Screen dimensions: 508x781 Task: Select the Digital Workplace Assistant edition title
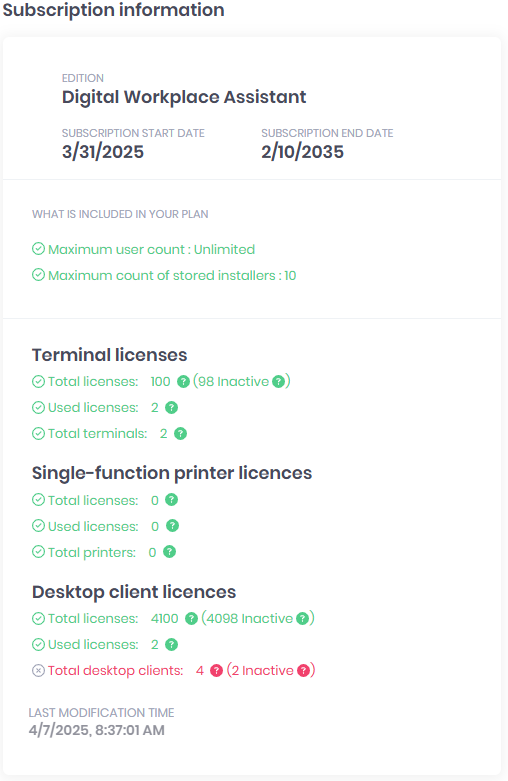[x=184, y=97]
